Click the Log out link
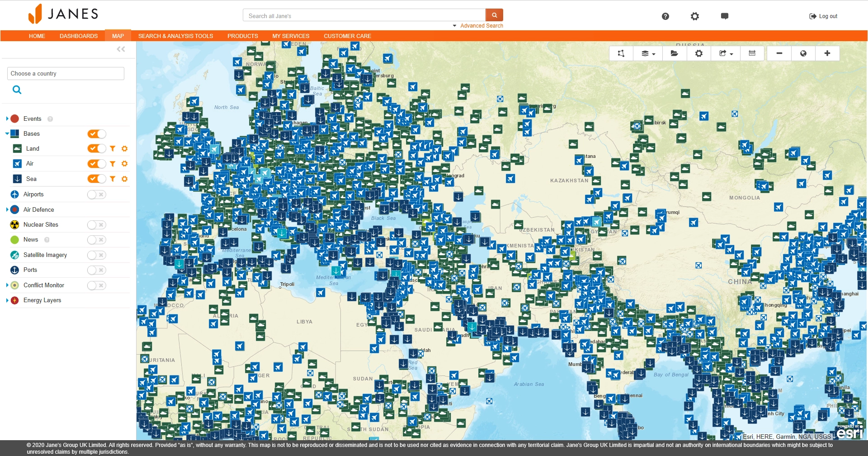The height and width of the screenshot is (456, 868). pos(823,16)
